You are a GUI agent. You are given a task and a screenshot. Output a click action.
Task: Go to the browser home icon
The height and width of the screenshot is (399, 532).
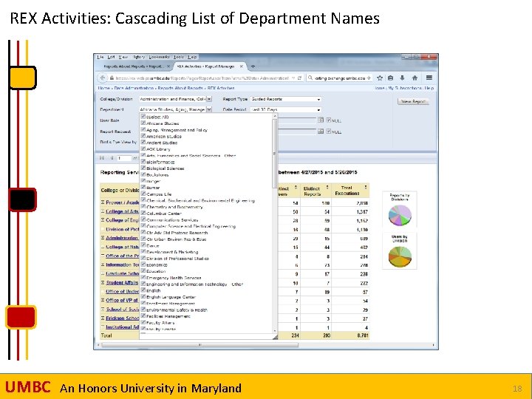click(415, 78)
